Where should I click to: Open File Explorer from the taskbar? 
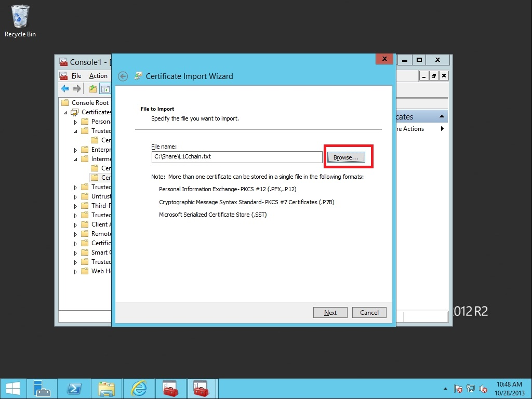pos(107,388)
